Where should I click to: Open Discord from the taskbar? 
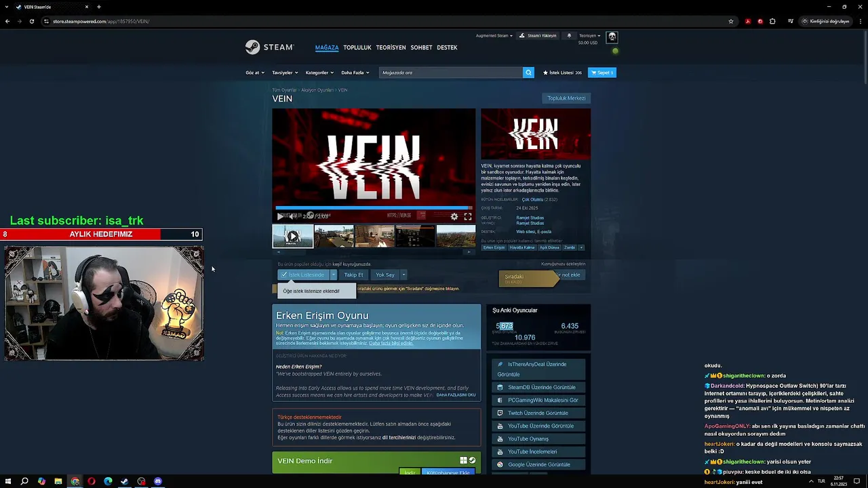tap(158, 481)
